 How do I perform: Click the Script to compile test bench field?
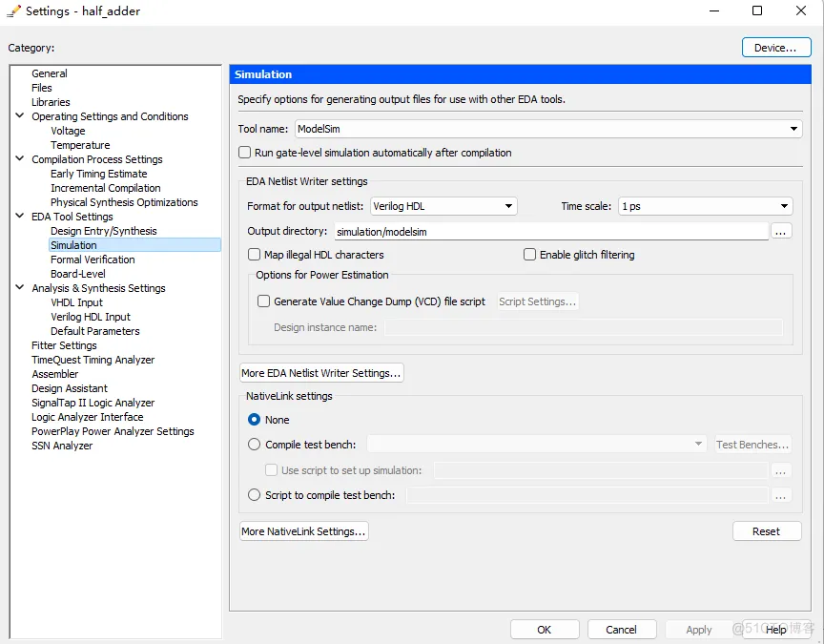tap(587, 495)
